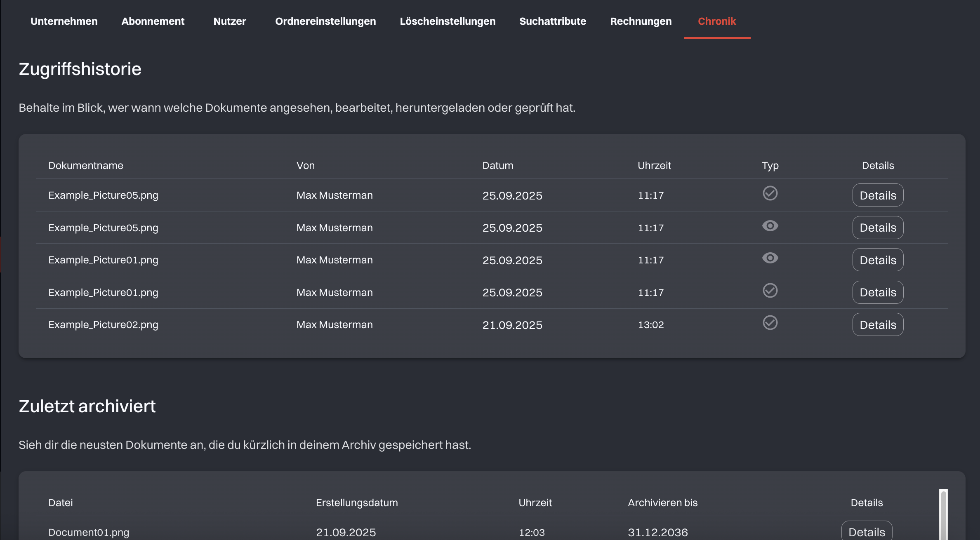Open Details for second Example_Picture05.png entry
The width and height of the screenshot is (980, 540).
coord(878,228)
